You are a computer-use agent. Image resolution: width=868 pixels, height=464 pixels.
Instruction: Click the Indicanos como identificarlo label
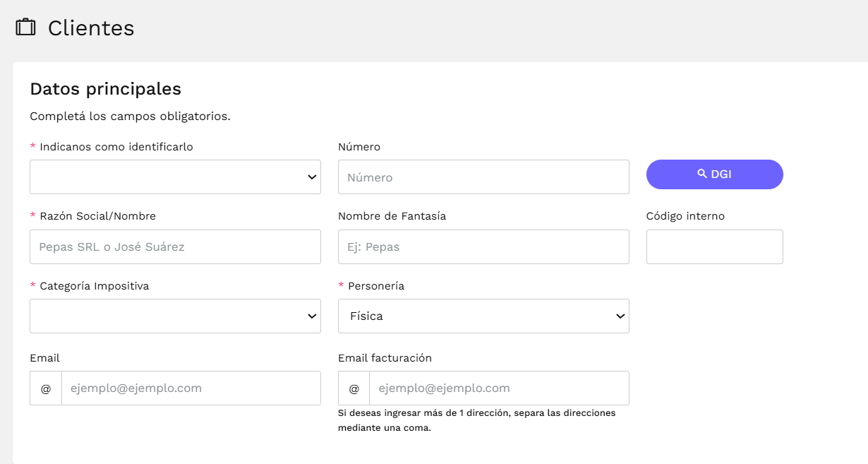[116, 147]
